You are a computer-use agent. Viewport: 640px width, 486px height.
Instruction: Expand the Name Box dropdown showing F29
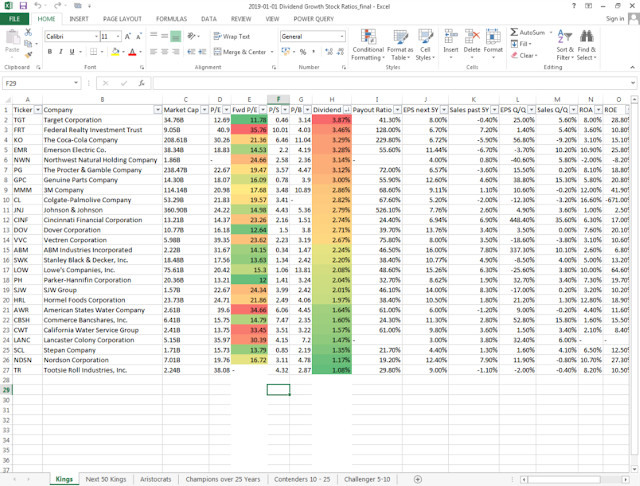(76, 83)
